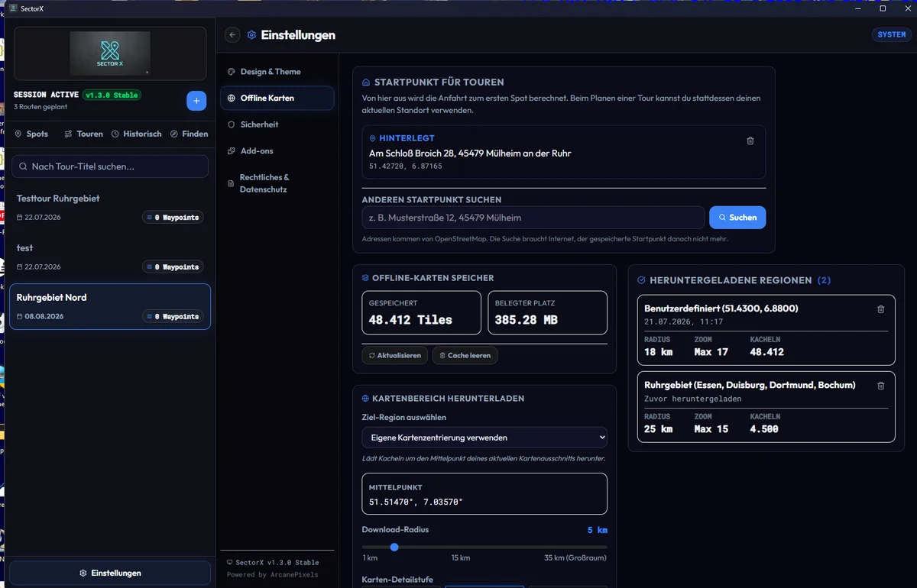
Task: Click the Powered by ArcanePixels text
Action: click(x=273, y=575)
